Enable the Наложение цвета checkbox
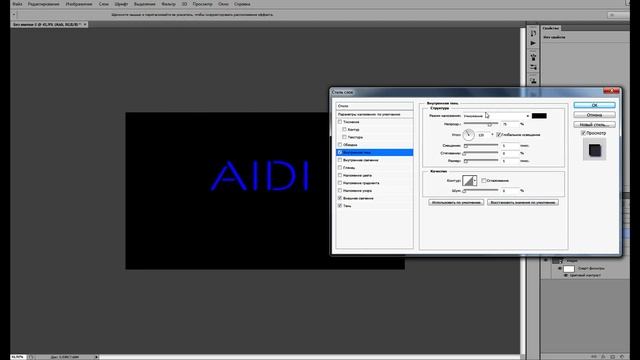This screenshot has width=640, height=360. pos(340,175)
